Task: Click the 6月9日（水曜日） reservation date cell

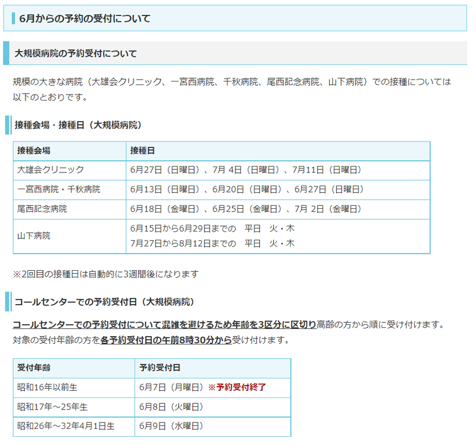Action: (171, 426)
